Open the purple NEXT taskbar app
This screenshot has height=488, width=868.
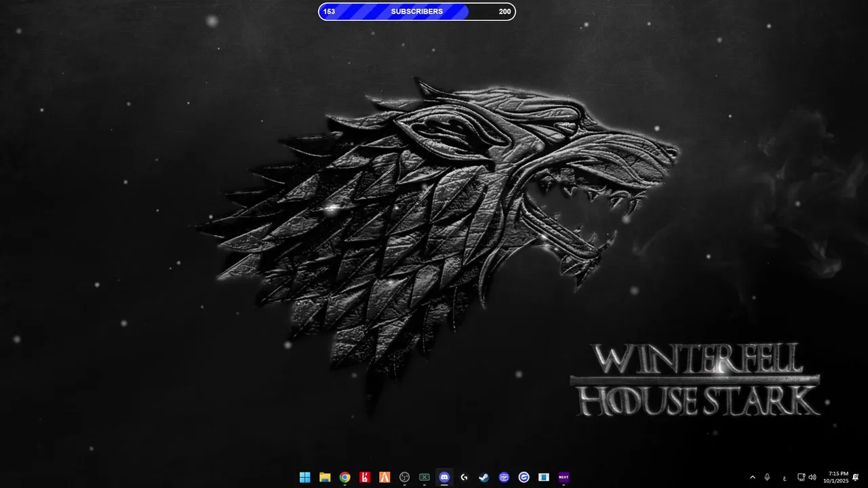564,477
